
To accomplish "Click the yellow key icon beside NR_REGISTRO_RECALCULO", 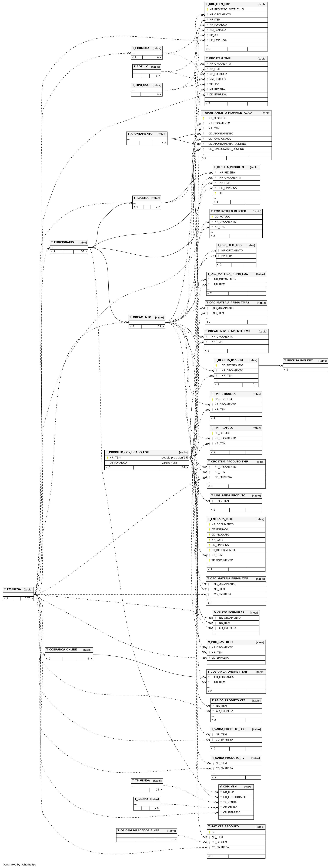I will pos(207,9).
